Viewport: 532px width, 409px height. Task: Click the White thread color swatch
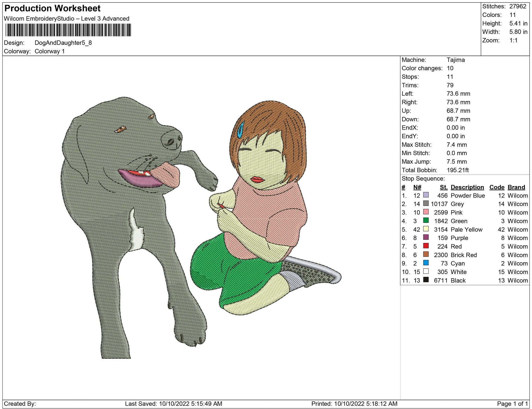(x=426, y=271)
